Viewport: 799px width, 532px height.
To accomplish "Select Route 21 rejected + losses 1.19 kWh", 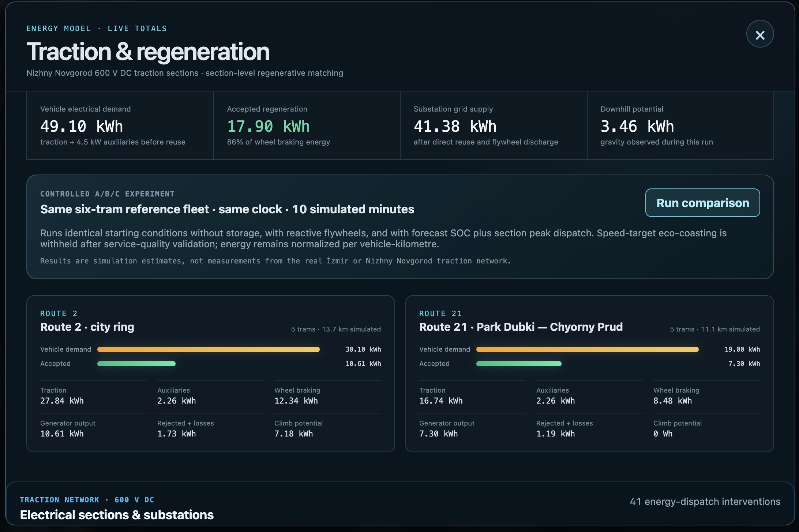I will click(555, 434).
